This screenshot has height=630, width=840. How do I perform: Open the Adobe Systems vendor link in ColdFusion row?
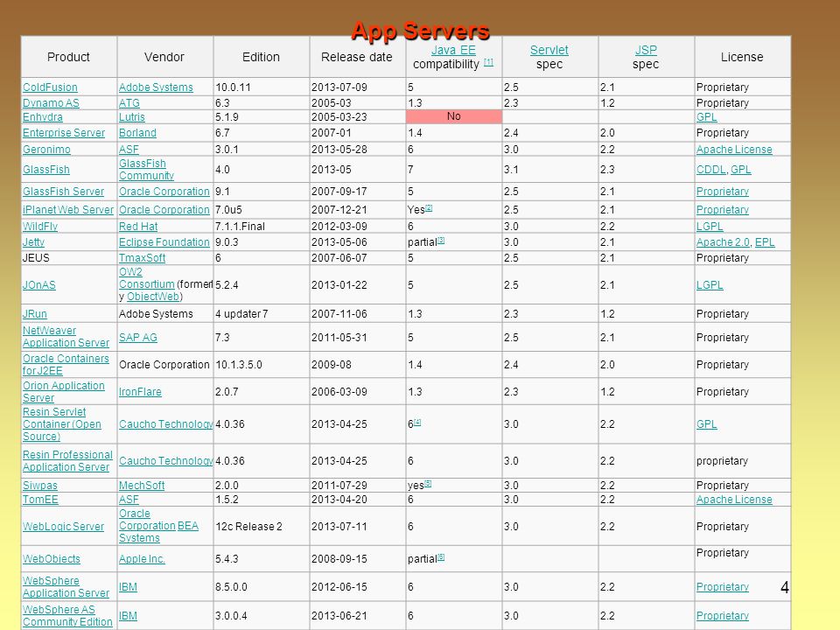(156, 87)
